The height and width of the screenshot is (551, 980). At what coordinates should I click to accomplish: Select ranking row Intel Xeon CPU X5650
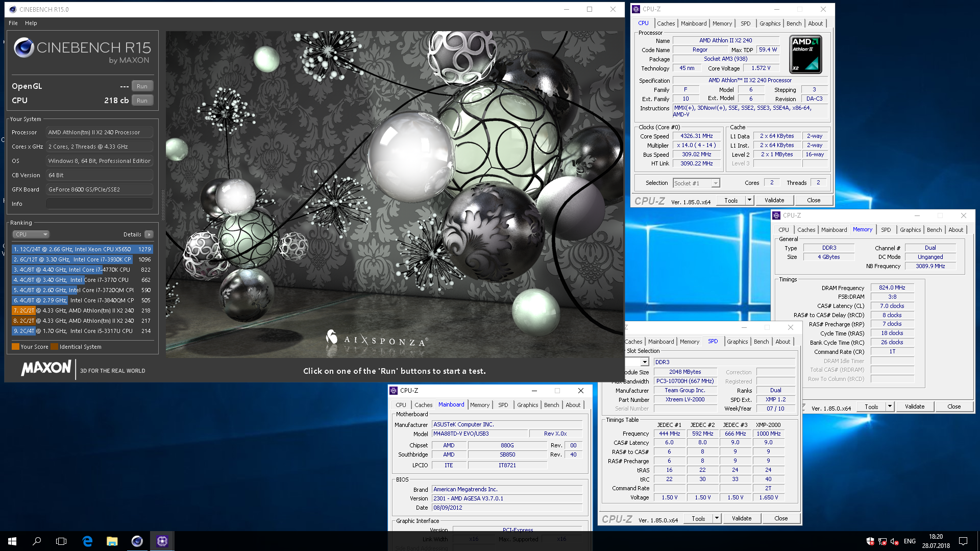[x=82, y=249]
